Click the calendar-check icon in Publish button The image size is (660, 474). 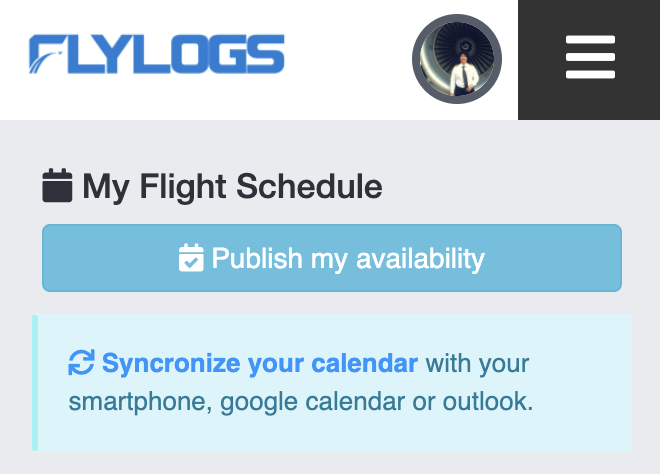(191, 259)
